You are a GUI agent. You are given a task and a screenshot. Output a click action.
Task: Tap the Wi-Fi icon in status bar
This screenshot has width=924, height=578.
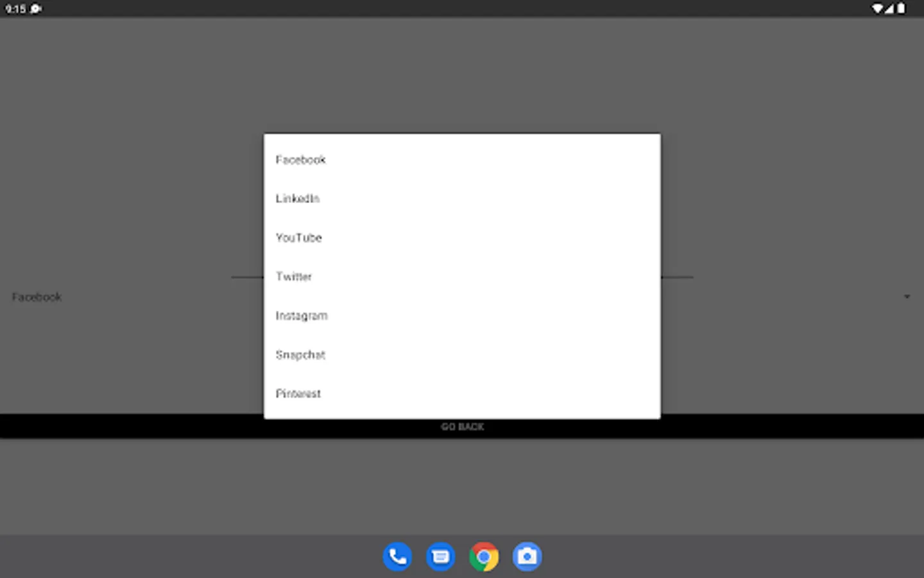pos(877,8)
